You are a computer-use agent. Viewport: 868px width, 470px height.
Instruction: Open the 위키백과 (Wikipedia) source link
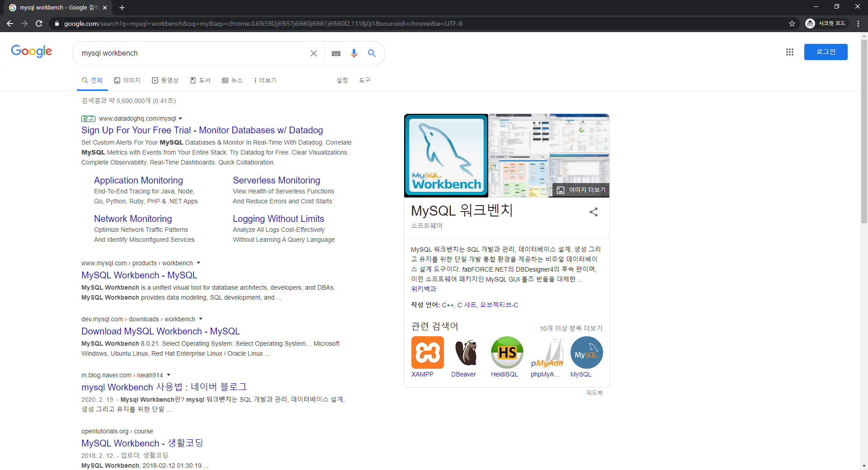pyautogui.click(x=424, y=289)
